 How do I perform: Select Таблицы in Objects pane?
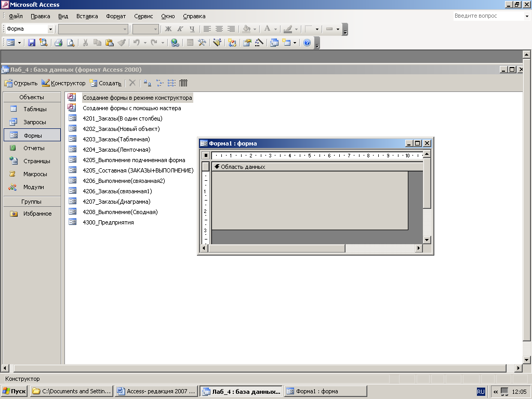click(32, 109)
